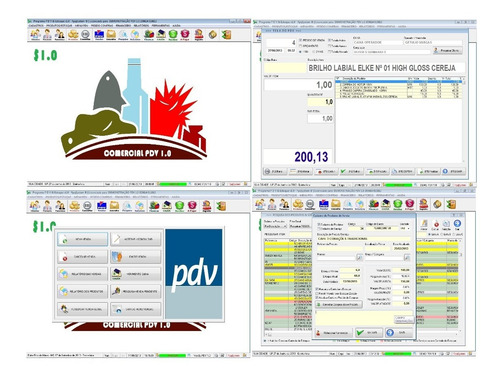Open the stacked coins icon in bottom-right window main toolbar

298,204
